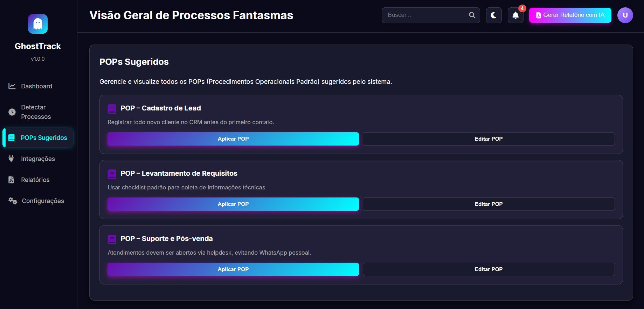
Task: Toggle dark mode with the moon icon
Action: (494, 15)
